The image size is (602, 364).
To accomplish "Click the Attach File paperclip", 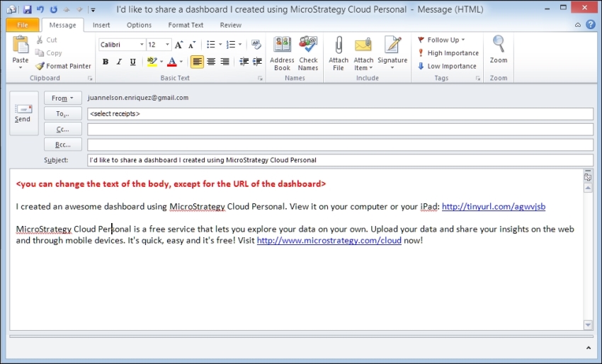I will point(339,45).
